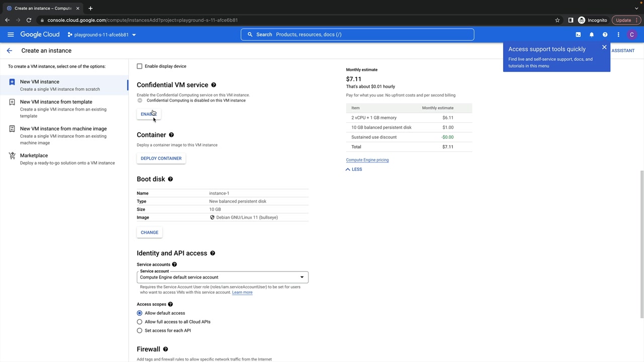Click the $7.11 monthly estimate amount
The width and height of the screenshot is (644, 362).
point(354,79)
